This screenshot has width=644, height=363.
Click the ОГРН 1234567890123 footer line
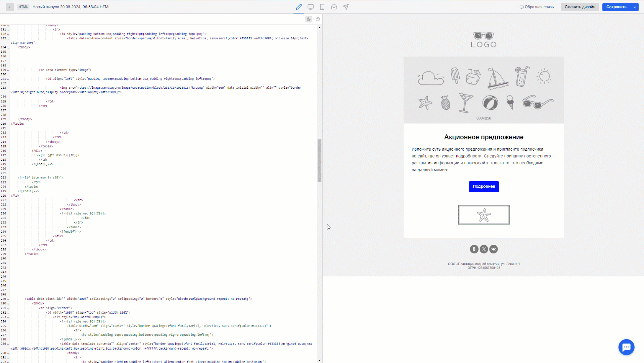(484, 268)
